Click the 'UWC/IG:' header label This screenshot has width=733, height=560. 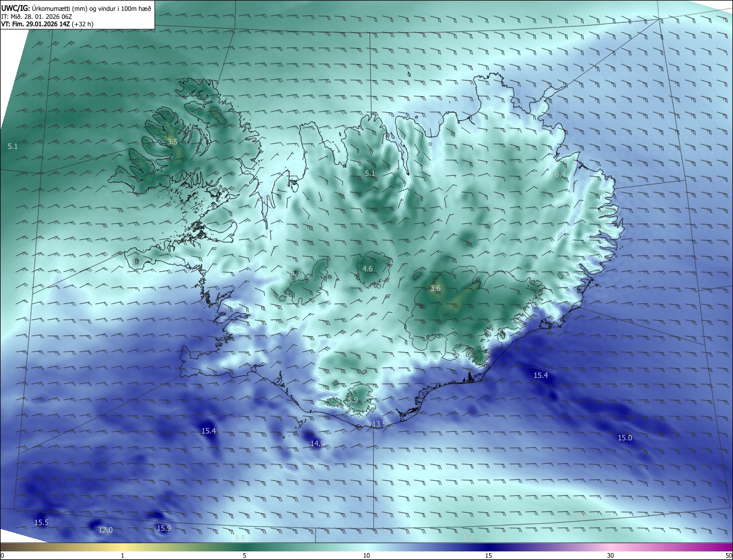click(x=15, y=8)
